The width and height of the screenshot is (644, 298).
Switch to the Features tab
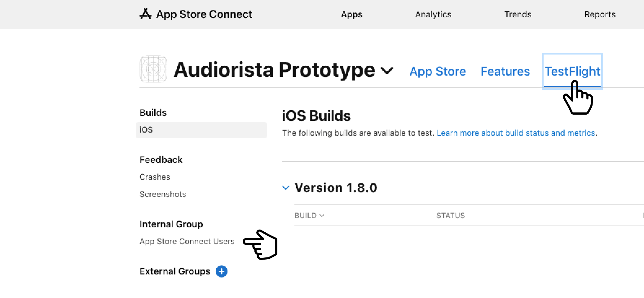coord(505,71)
